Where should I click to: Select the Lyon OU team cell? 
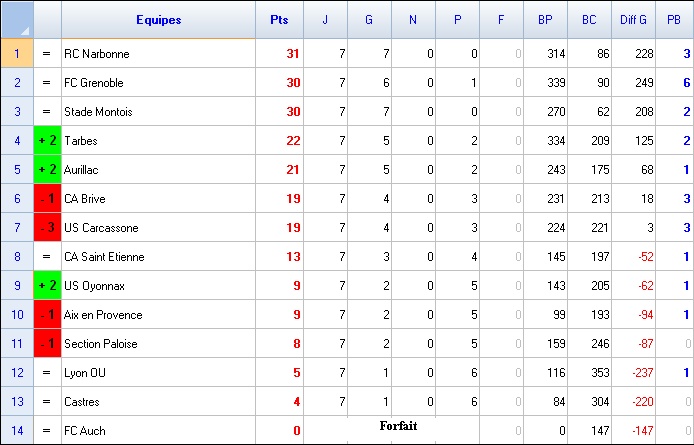click(158, 372)
